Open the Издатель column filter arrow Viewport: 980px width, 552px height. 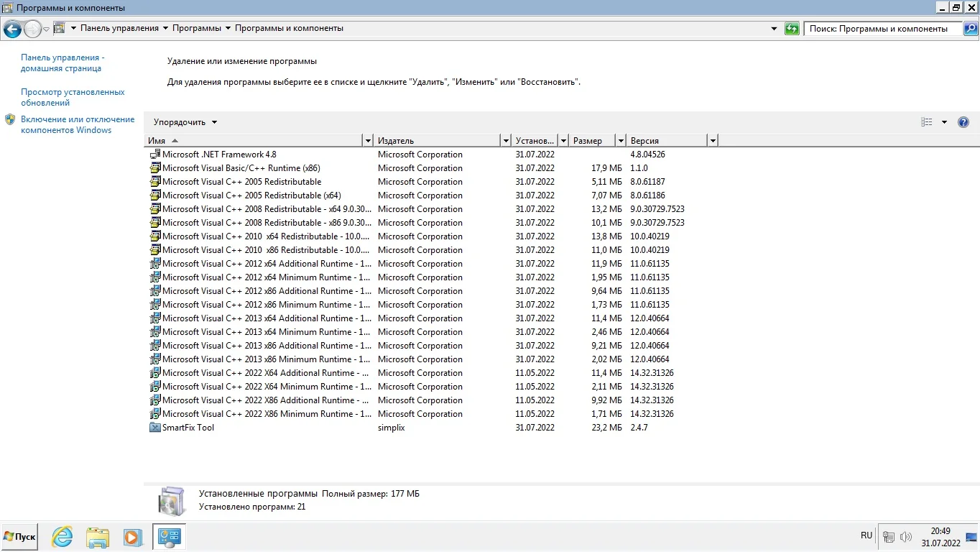[506, 141]
